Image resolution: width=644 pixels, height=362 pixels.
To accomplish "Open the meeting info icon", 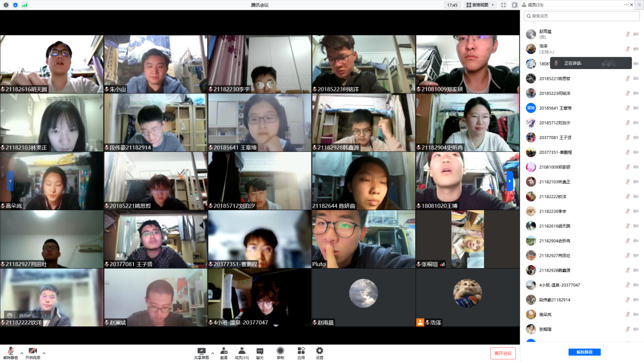I will click(x=6, y=5).
